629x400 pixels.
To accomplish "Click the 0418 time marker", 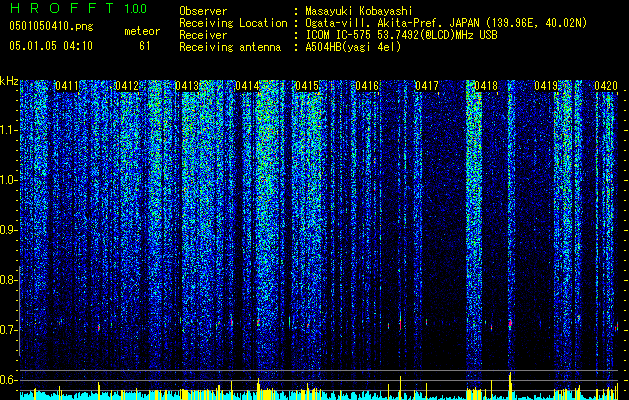I will [x=486, y=86].
